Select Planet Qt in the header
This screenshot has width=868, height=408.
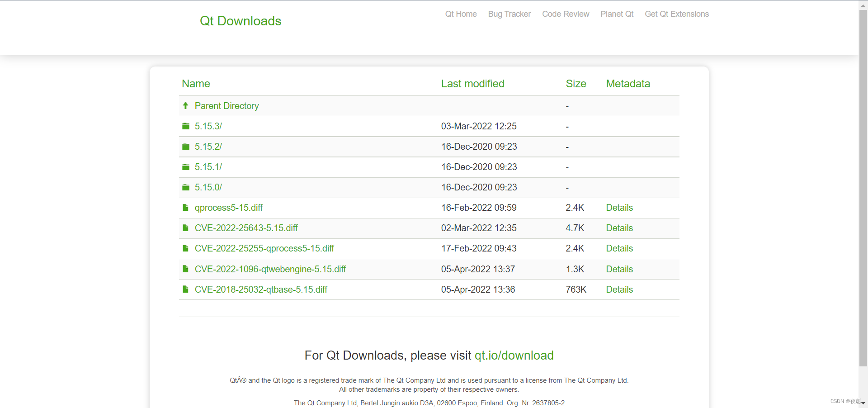pos(617,14)
